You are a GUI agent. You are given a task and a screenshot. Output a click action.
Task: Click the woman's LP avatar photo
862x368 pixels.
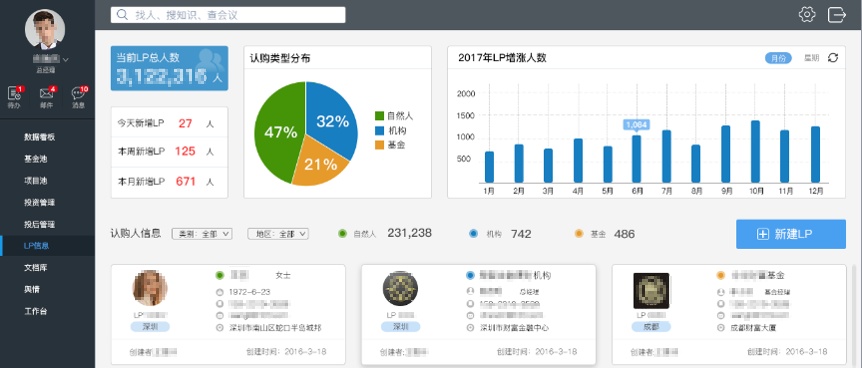pyautogui.click(x=150, y=288)
